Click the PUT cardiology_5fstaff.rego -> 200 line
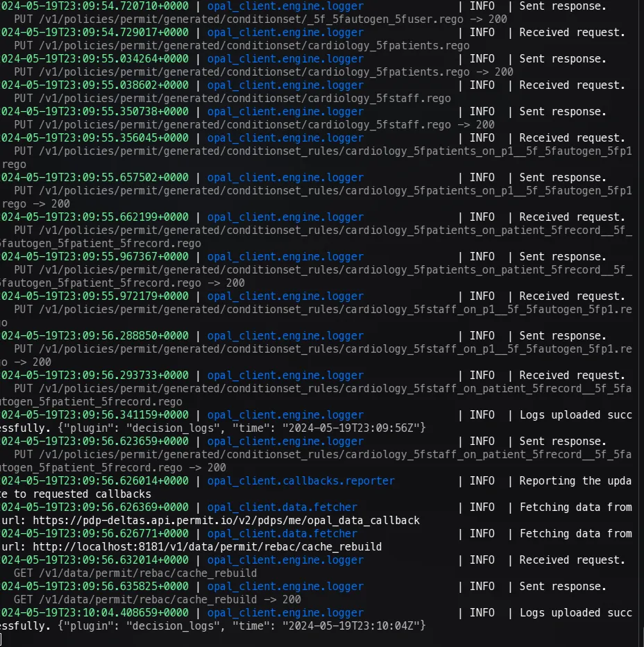Viewport: 644px width, 647px height. (254, 125)
